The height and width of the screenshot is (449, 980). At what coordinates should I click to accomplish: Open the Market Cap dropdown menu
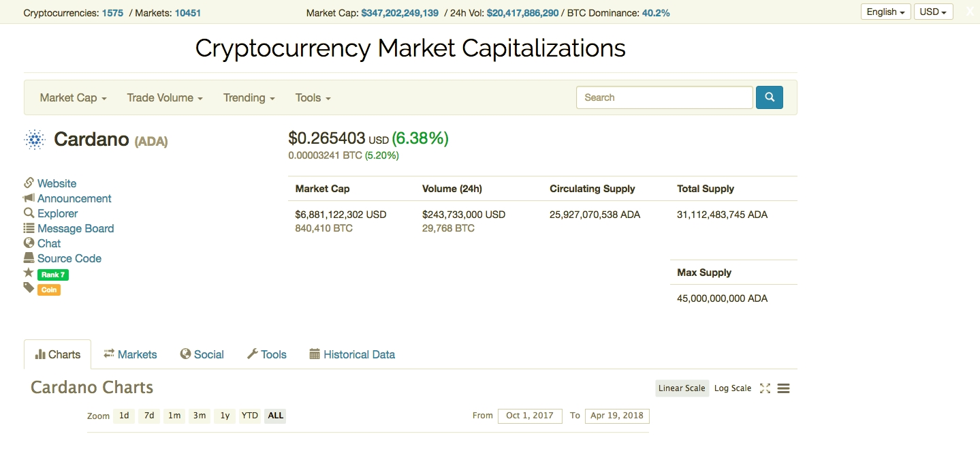point(74,97)
